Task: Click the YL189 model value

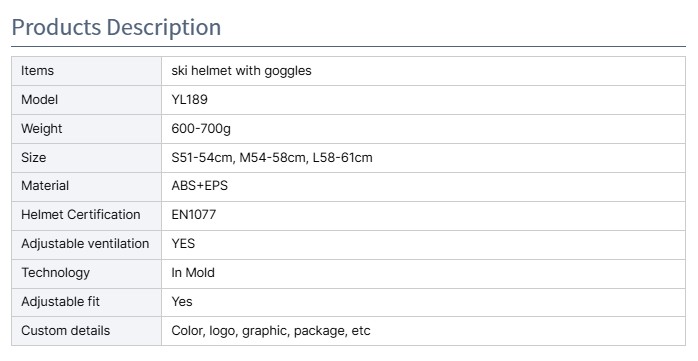Action: point(190,100)
